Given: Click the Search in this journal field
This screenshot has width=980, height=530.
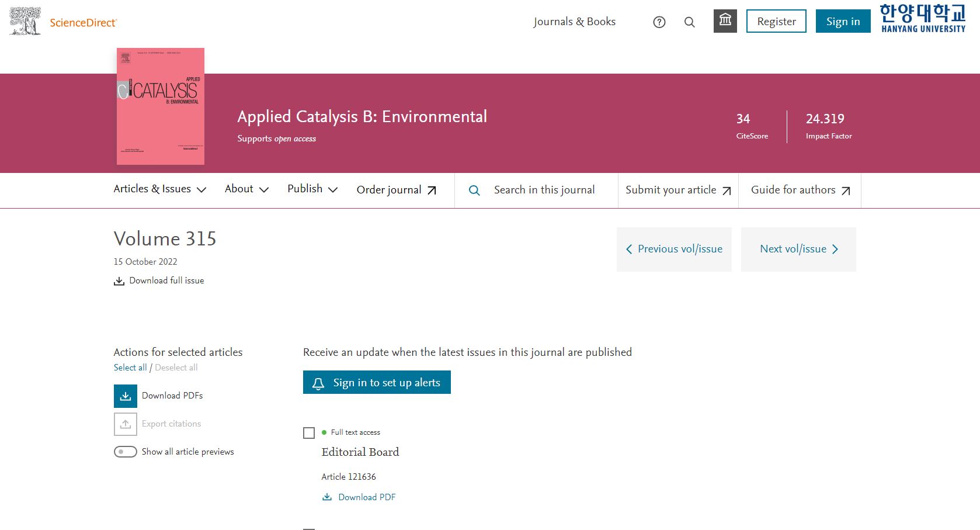Looking at the screenshot, I should tap(544, 190).
